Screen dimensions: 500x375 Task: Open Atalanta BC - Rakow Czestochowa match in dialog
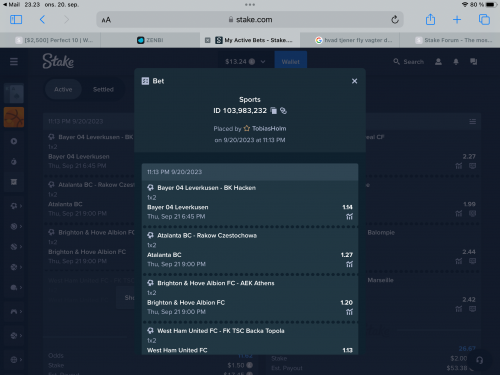tap(207, 235)
